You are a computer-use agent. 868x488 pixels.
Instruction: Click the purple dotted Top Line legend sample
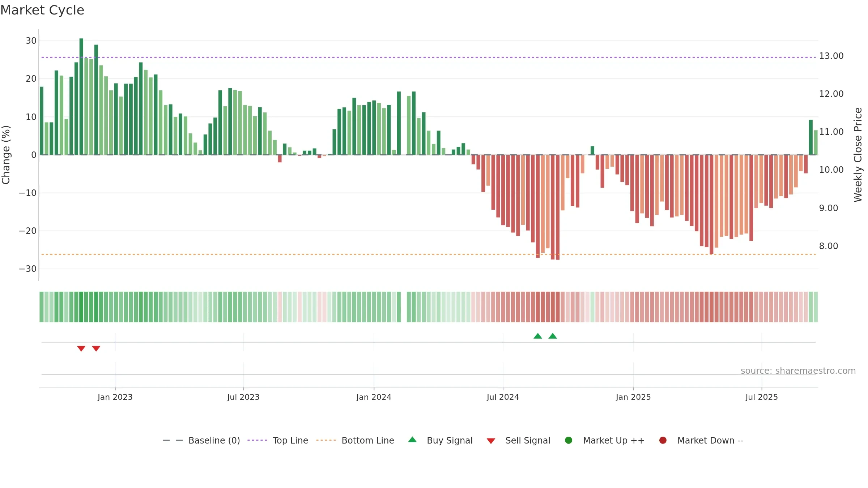pos(257,440)
